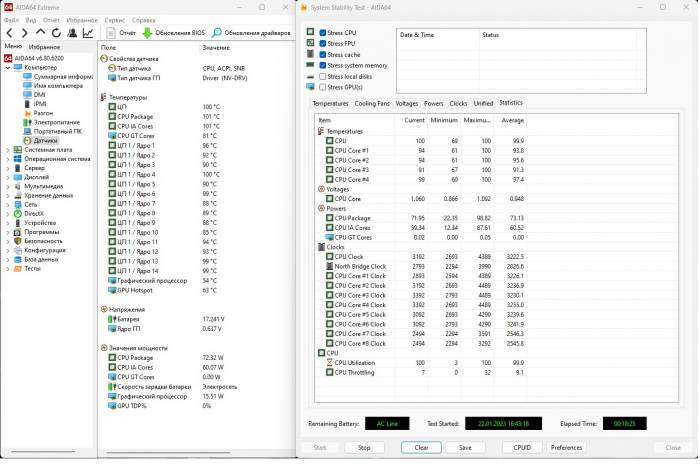The height and width of the screenshot is (467, 700).
Task: Click the Отчёт report toolbar button
Action: pos(121,33)
